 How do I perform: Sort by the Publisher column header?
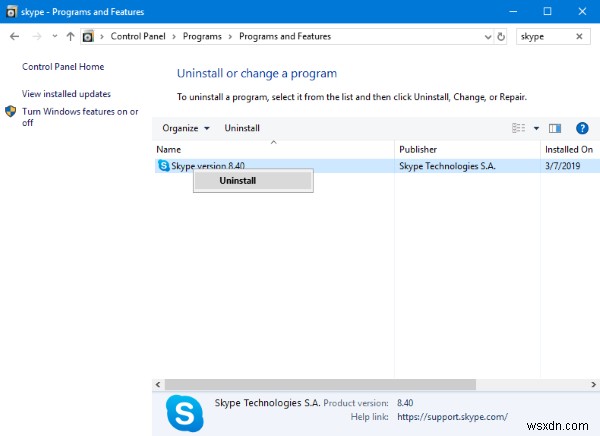(467, 149)
